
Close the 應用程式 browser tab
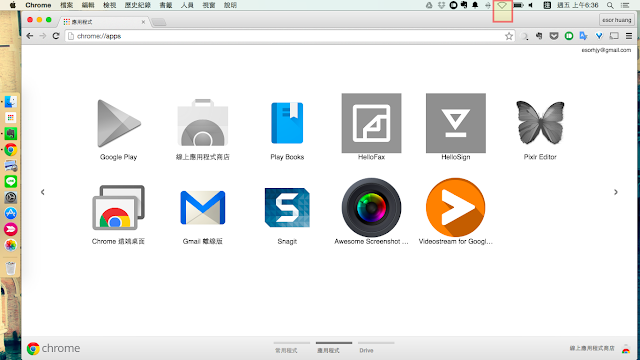click(x=143, y=22)
